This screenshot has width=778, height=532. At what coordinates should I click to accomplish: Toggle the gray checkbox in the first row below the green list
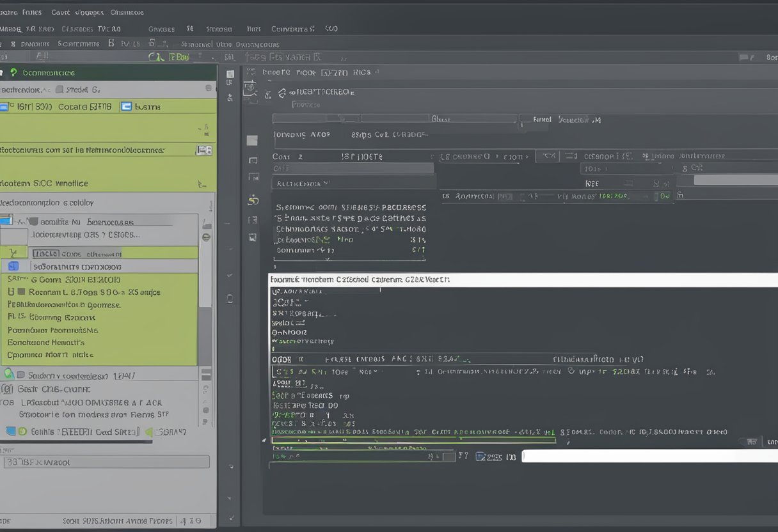21,375
